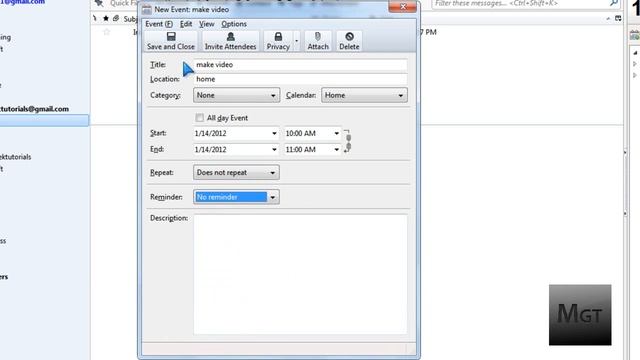Click the Title field containing make video
This screenshot has height=360, width=640.
click(x=300, y=64)
